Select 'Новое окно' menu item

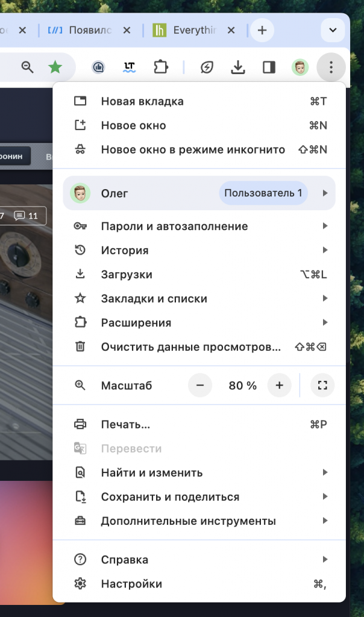pos(199,125)
